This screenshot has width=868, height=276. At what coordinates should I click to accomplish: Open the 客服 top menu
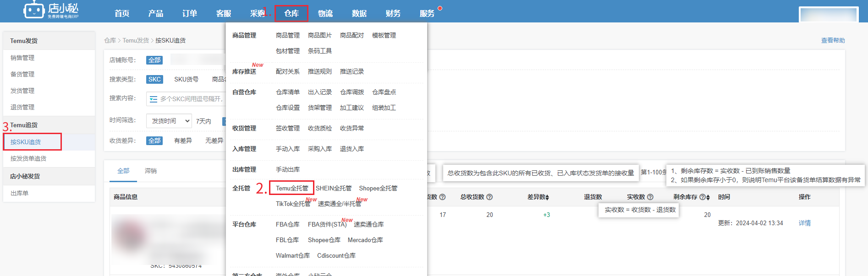(x=224, y=13)
